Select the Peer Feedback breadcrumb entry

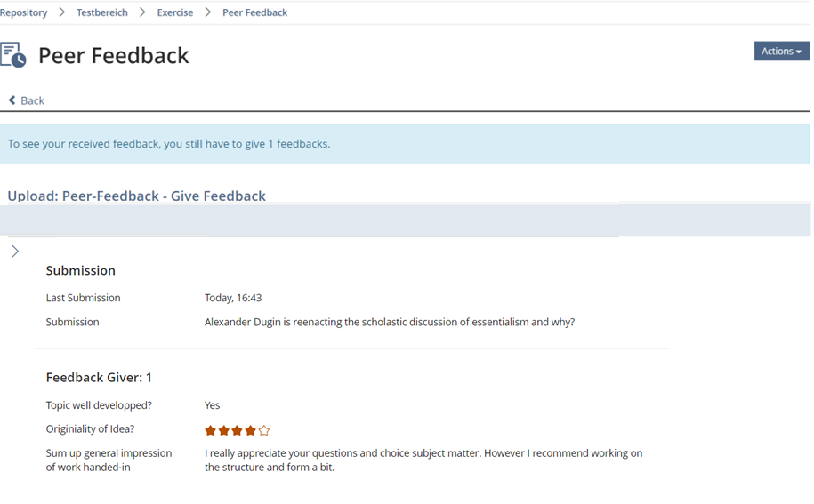coord(254,12)
